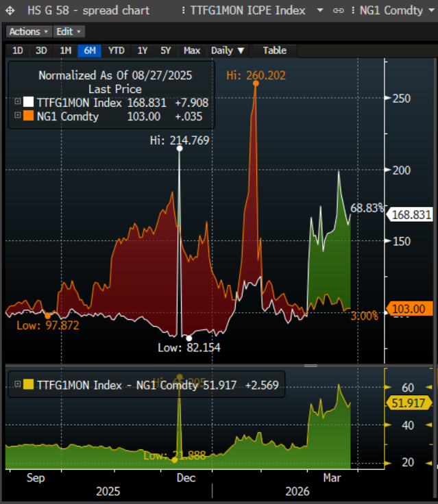The image size is (438, 504).
Task: Open the dotted menu before TTFG1MON ICPE Index
Action: pyautogui.click(x=183, y=10)
